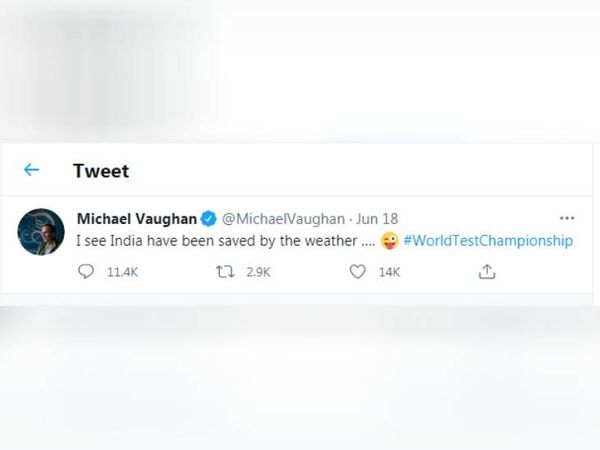This screenshot has width=600, height=450.
Task: Retweet using the retweet arrows icon
Action: click(225, 272)
